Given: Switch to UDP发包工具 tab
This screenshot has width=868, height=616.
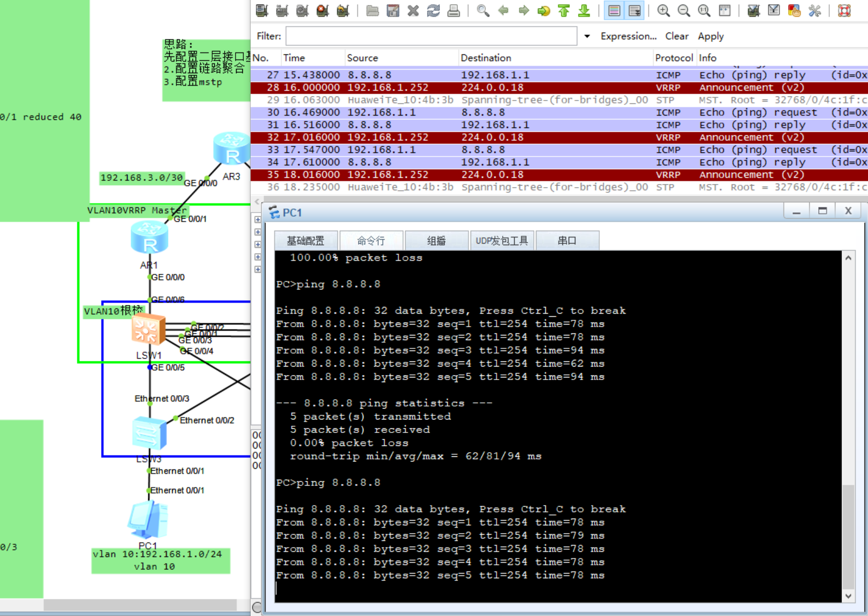Looking at the screenshot, I should click(x=502, y=241).
